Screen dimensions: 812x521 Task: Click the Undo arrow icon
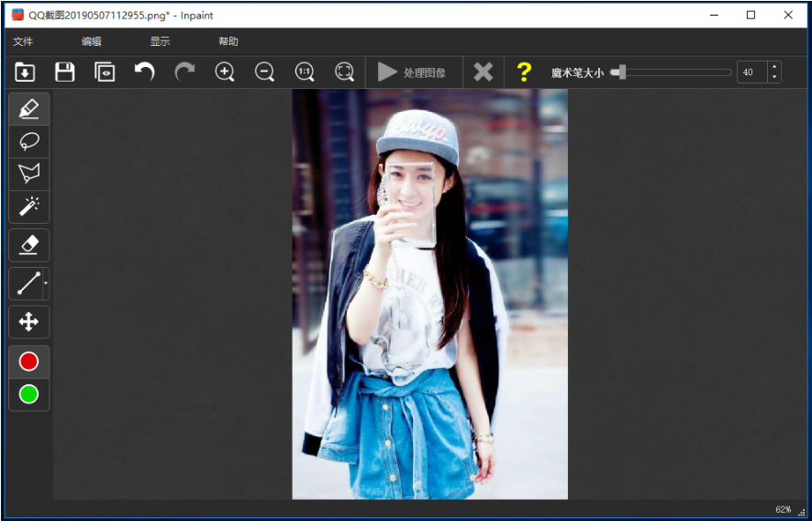tap(144, 72)
